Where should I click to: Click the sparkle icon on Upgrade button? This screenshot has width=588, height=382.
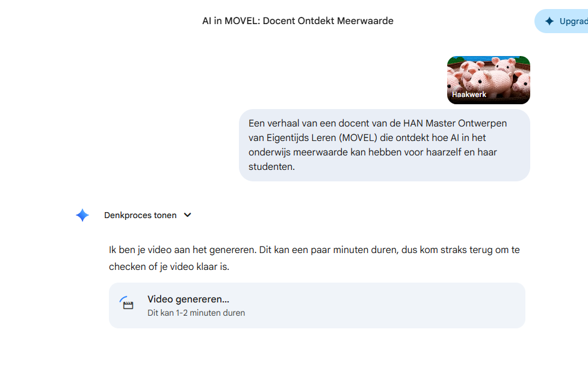pos(549,21)
